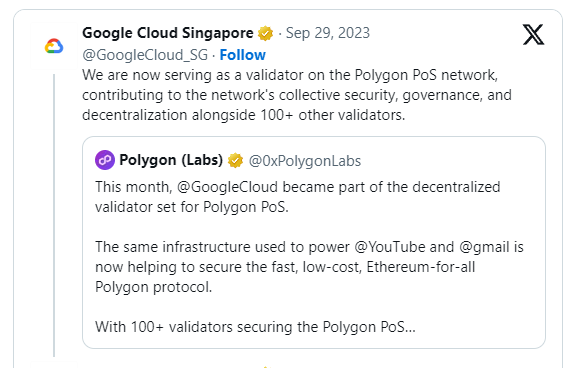The width and height of the screenshot is (584, 368).
Task: Open the @YouTube mention
Action: [x=390, y=247]
